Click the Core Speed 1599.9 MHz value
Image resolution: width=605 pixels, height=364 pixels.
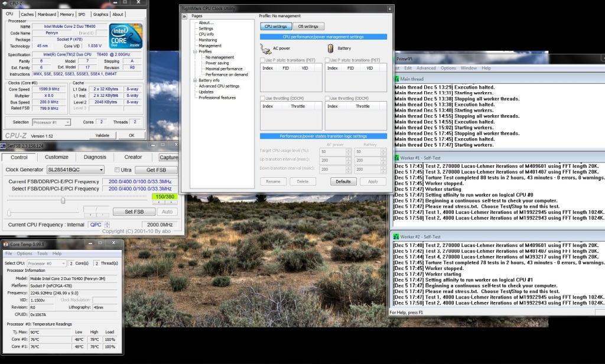point(49,89)
